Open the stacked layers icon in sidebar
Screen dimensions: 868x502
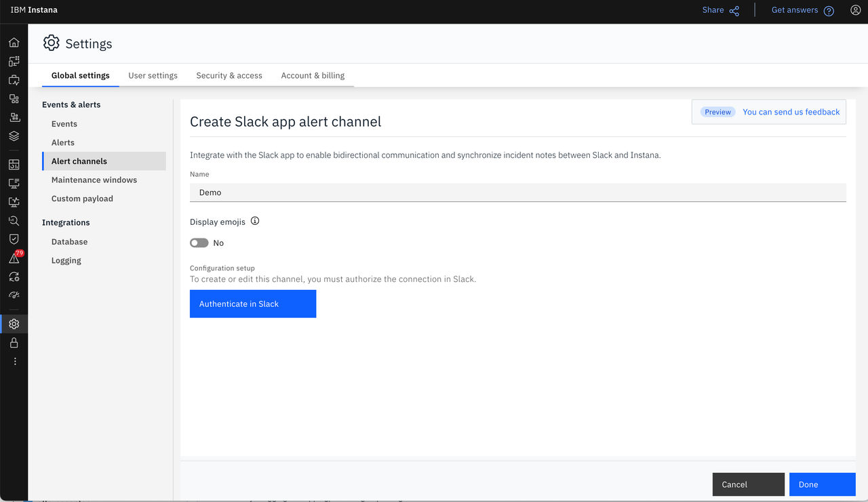pyautogui.click(x=14, y=136)
